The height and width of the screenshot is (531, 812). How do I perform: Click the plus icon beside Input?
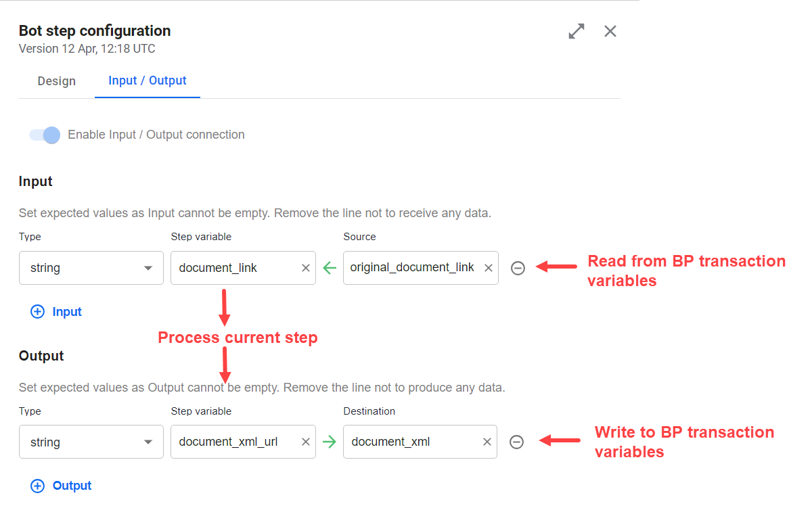38,312
